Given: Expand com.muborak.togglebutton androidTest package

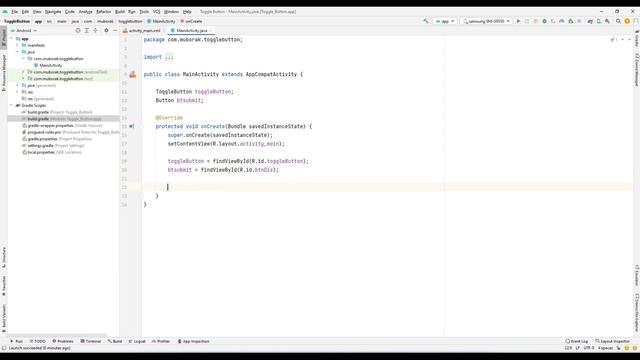Looking at the screenshot, I should click(23, 72).
